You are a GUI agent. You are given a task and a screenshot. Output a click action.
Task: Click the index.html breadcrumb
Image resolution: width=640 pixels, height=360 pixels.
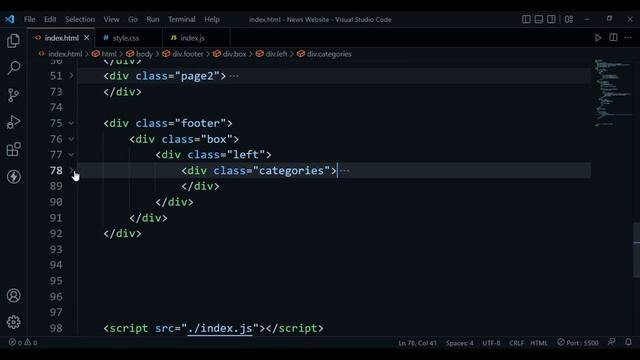pyautogui.click(x=65, y=54)
